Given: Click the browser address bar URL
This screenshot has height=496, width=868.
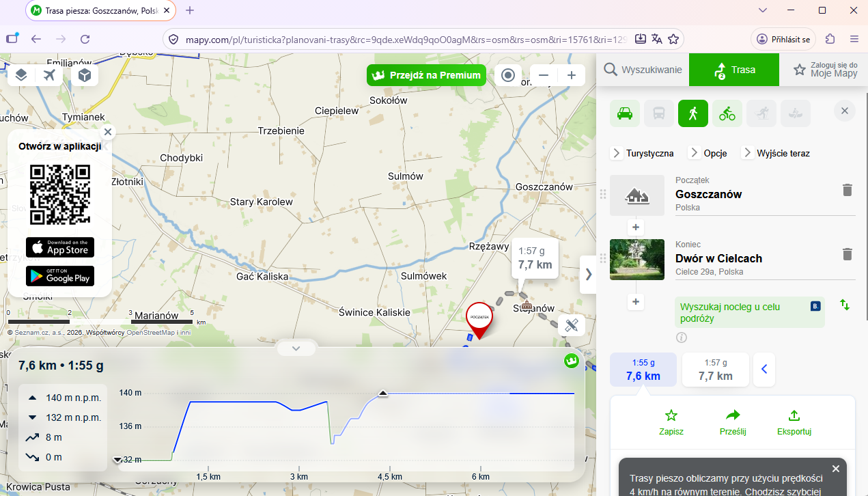Looking at the screenshot, I should pyautogui.click(x=406, y=39).
